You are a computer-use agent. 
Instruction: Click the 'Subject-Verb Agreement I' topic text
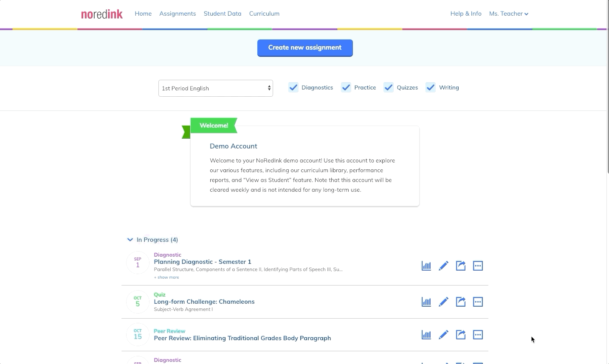[x=183, y=309]
